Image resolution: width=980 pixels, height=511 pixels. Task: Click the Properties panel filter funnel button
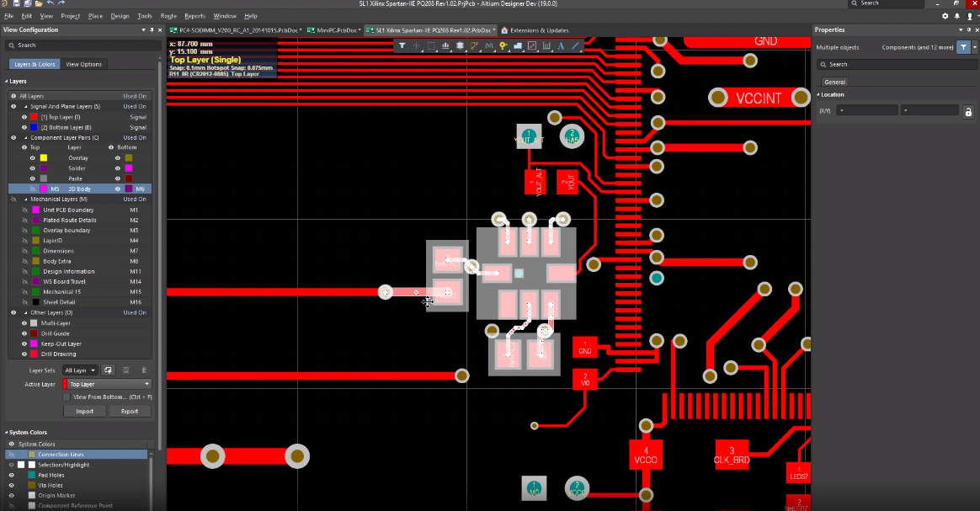[964, 47]
